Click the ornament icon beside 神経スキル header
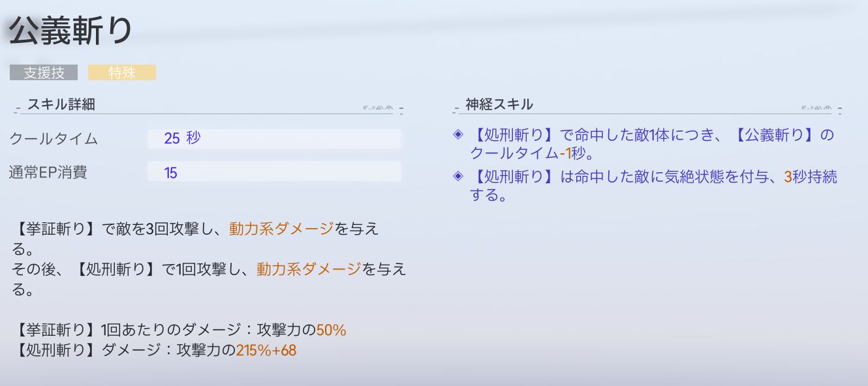Screen dimensions: 868x386 [816, 108]
